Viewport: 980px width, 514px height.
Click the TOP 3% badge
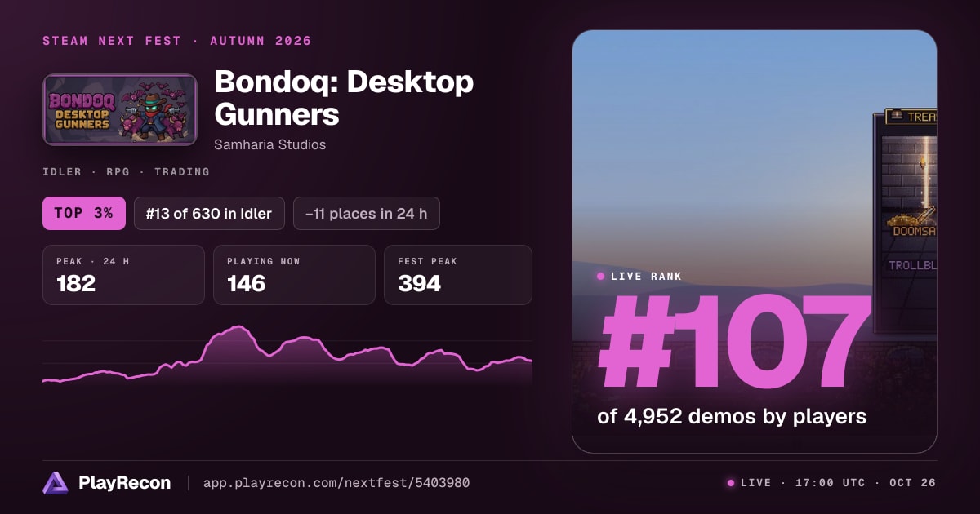pyautogui.click(x=84, y=214)
